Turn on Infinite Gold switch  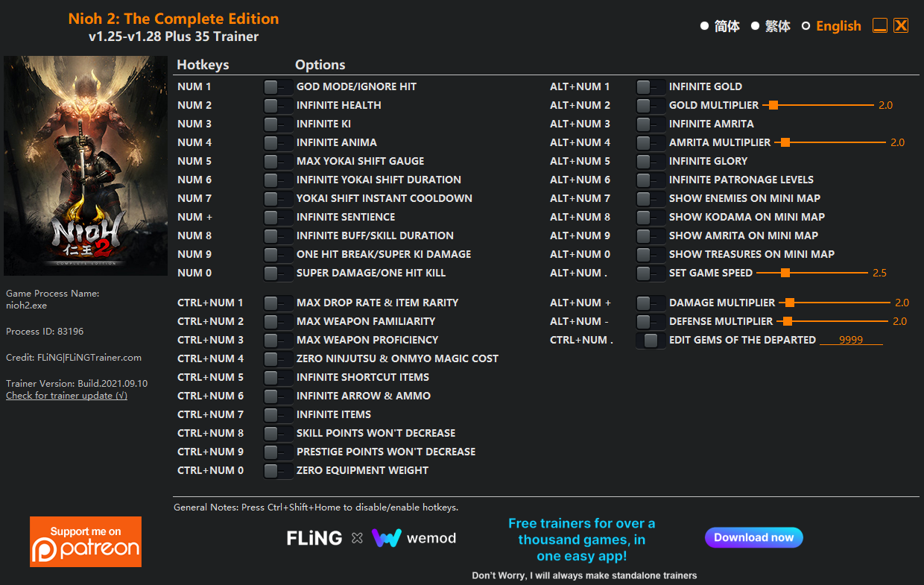[x=650, y=87]
